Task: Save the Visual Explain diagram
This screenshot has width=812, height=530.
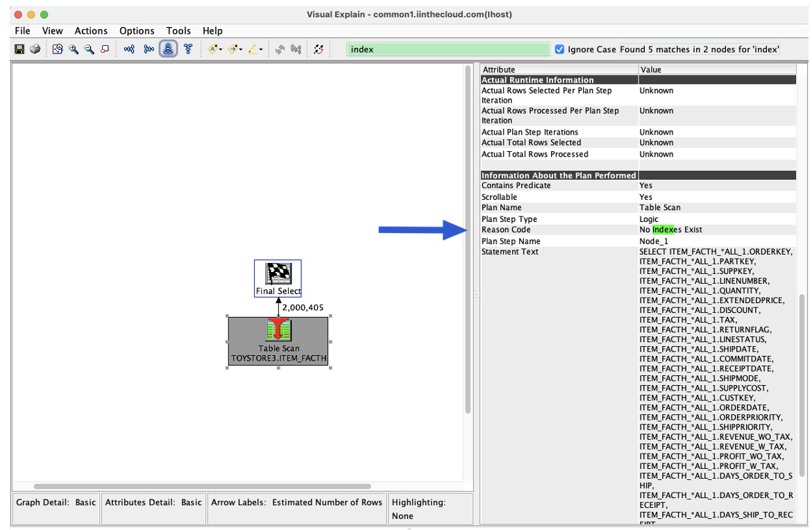Action: tap(21, 49)
